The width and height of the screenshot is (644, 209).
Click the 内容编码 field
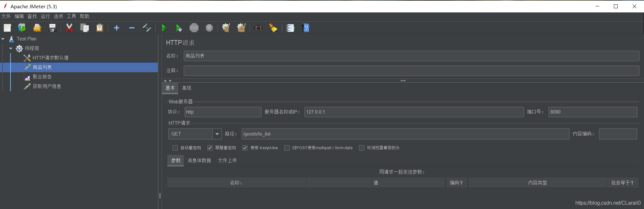(618, 134)
